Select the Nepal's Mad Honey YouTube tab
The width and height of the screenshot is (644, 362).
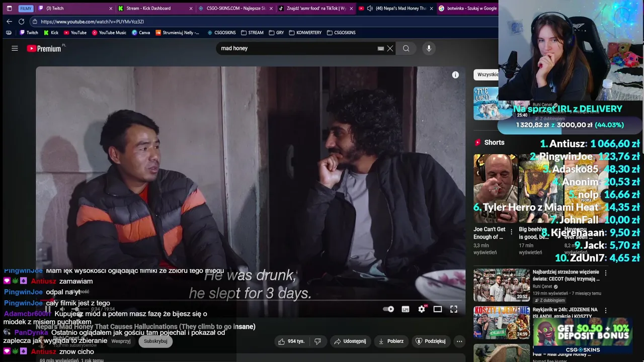point(395,8)
